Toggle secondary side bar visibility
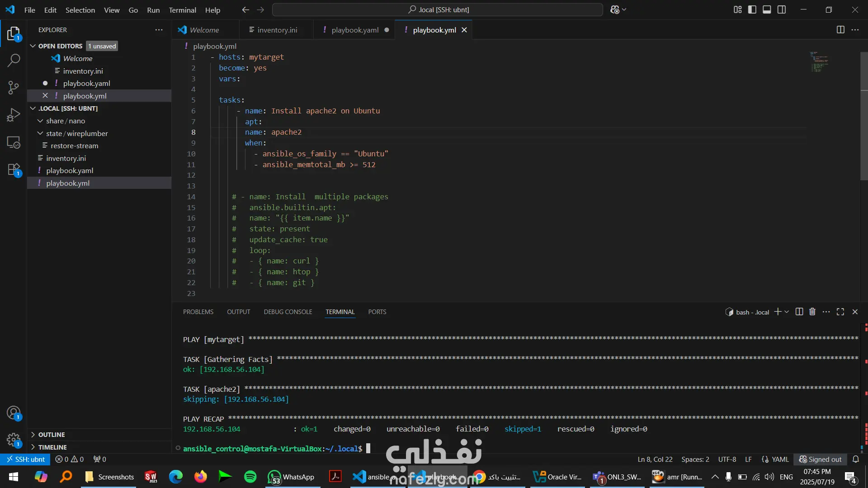The image size is (868, 488). tap(782, 9)
